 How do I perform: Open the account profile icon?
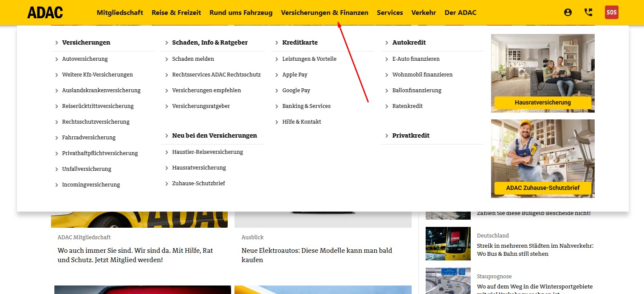568,12
